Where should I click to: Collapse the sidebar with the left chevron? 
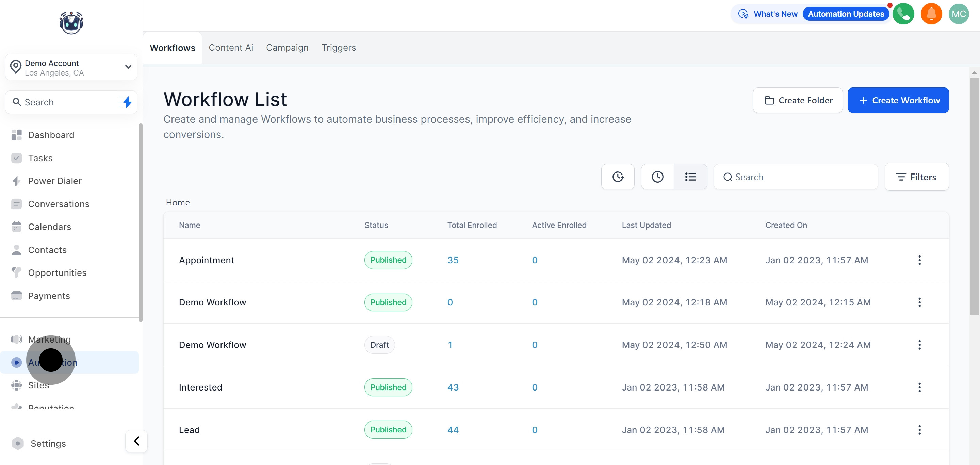click(x=136, y=441)
